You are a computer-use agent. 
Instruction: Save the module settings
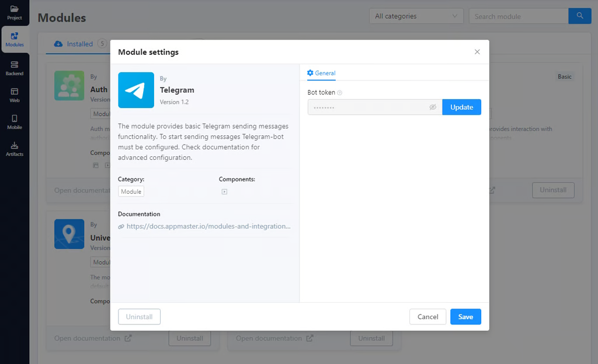(x=465, y=317)
